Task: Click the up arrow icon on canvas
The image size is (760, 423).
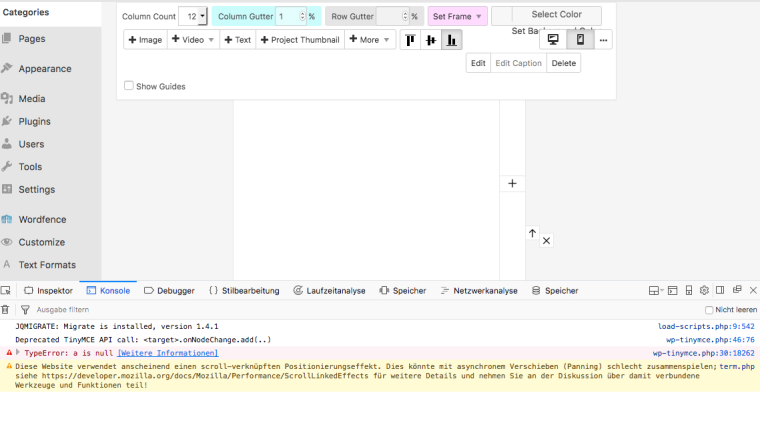Action: (533, 233)
